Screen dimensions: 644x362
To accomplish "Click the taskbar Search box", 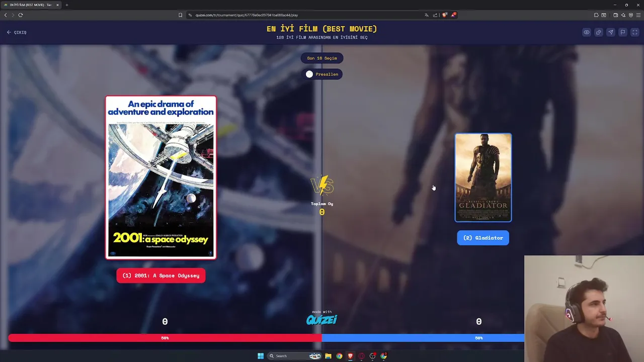I will tap(295, 356).
